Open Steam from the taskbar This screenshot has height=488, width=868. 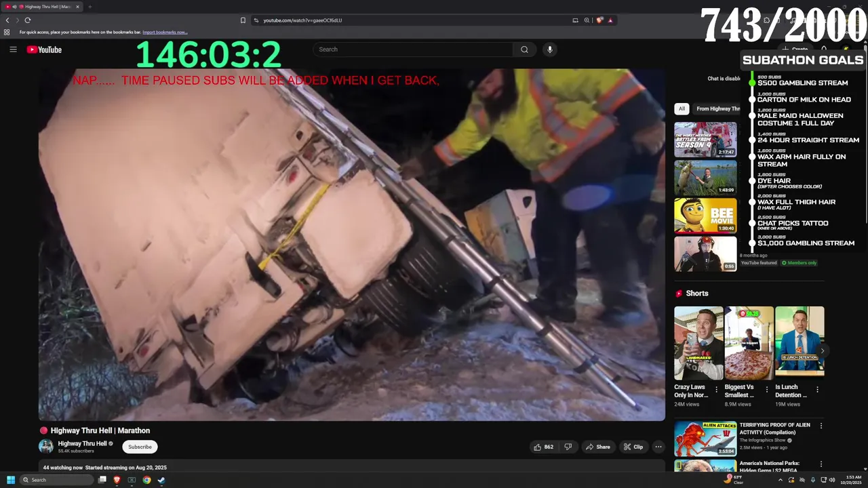tap(161, 480)
